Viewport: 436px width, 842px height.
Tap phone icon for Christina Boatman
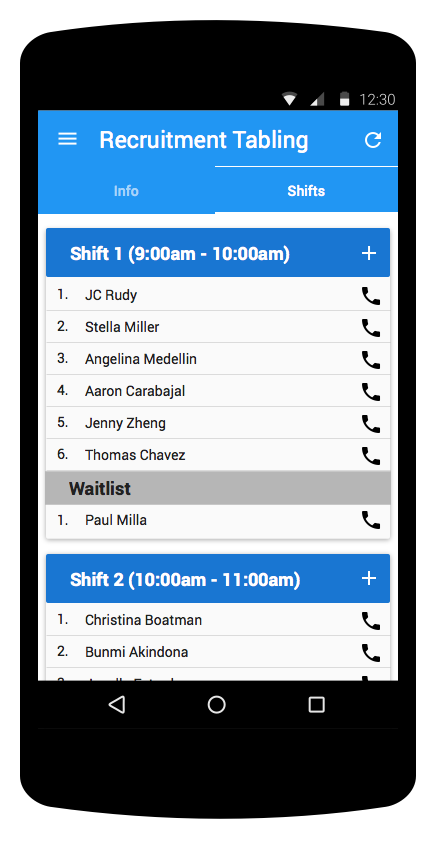(370, 621)
